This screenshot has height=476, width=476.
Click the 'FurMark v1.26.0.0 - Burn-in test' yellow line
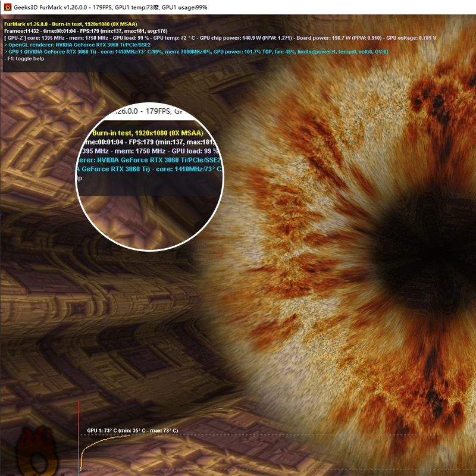[71, 24]
